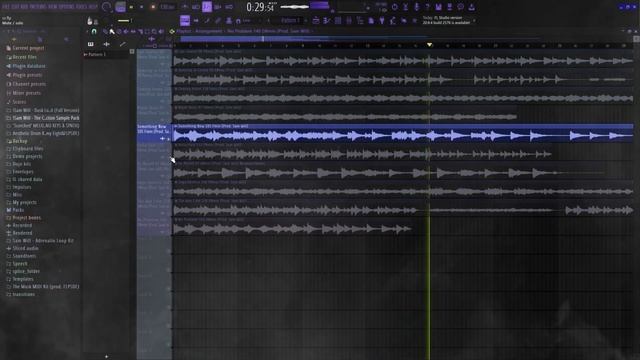Select the Something New track header
The image size is (640, 360).
(x=154, y=133)
